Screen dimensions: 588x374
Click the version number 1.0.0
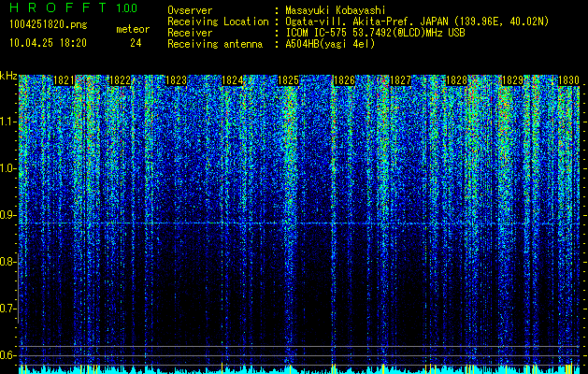pos(126,8)
